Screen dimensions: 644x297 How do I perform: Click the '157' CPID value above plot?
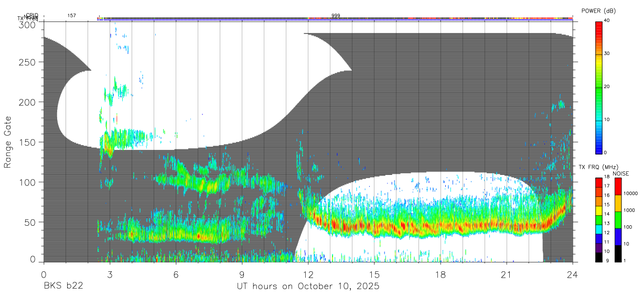(71, 16)
